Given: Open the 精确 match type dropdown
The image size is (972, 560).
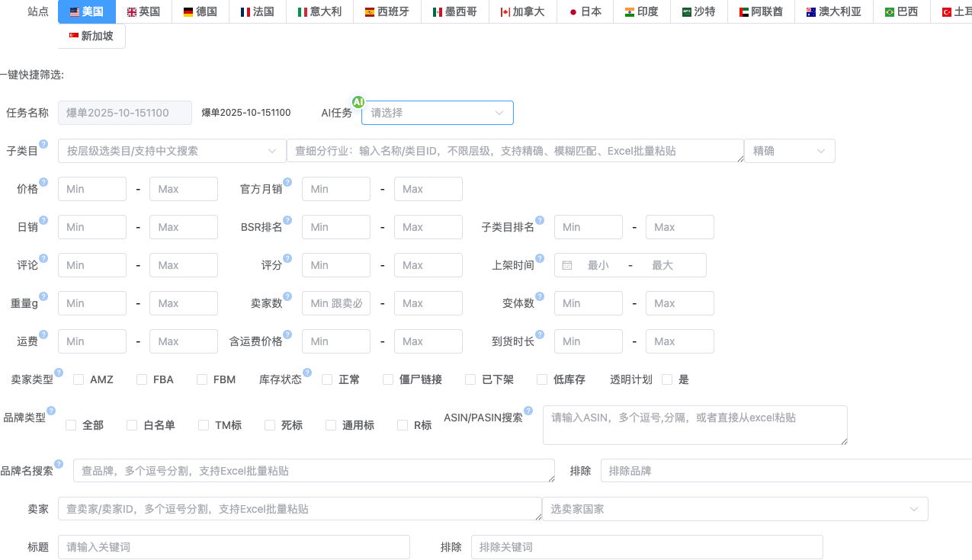Looking at the screenshot, I should tap(789, 151).
